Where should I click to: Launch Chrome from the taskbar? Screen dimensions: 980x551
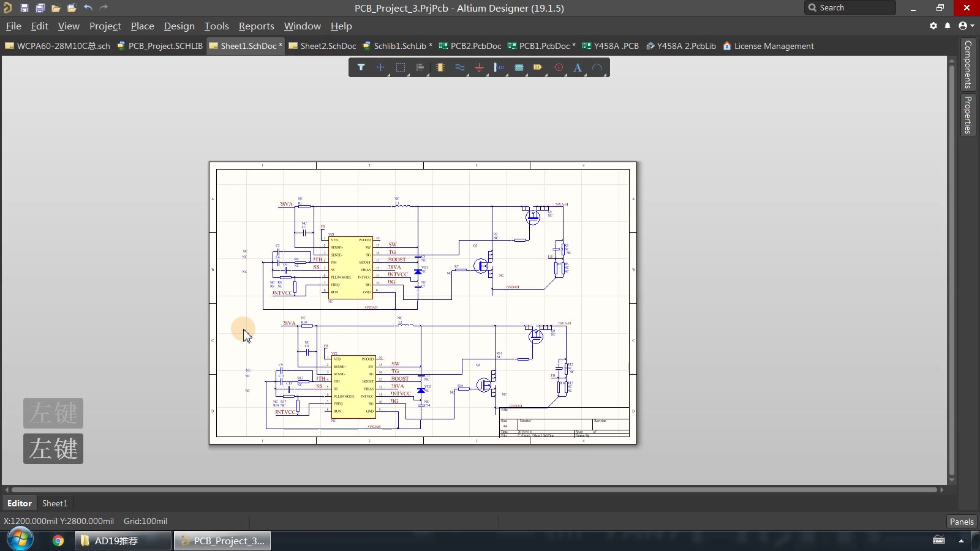[x=58, y=541]
